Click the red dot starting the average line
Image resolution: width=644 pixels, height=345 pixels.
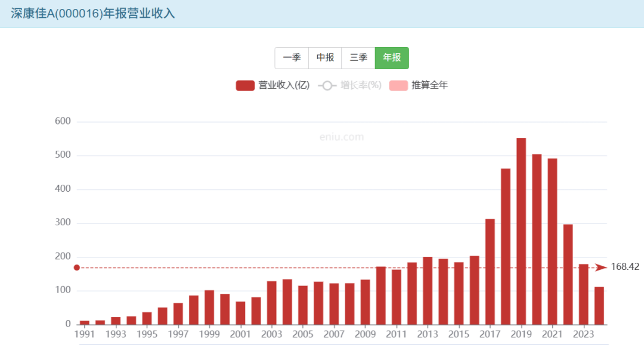(76, 268)
